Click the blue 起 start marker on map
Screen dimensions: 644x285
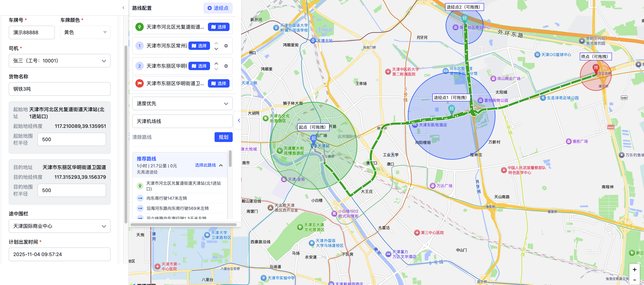[x=313, y=139]
